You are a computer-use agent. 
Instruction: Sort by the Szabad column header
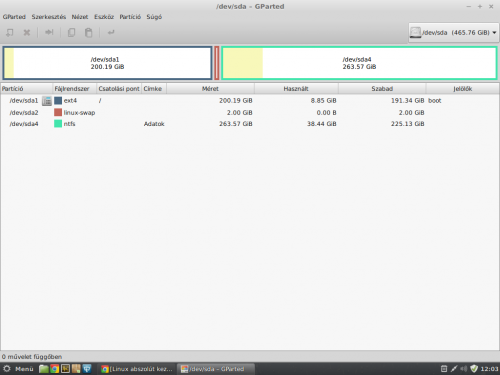[382, 89]
